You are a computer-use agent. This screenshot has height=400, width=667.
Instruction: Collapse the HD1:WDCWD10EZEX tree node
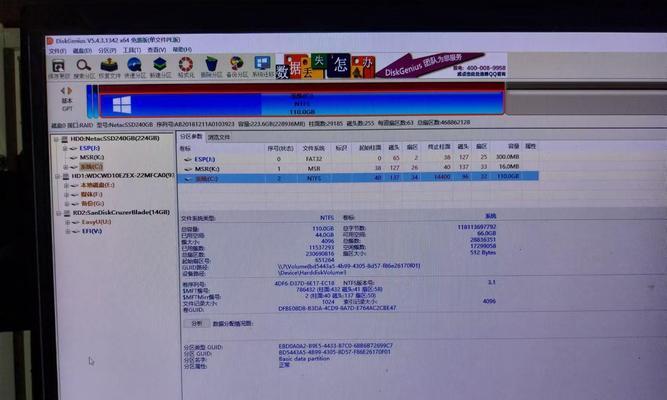[x=57, y=176]
